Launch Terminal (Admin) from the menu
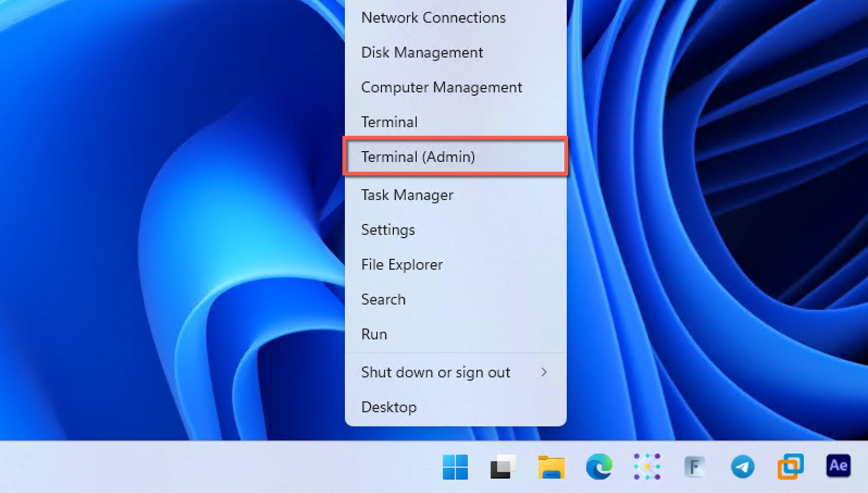 (x=456, y=157)
